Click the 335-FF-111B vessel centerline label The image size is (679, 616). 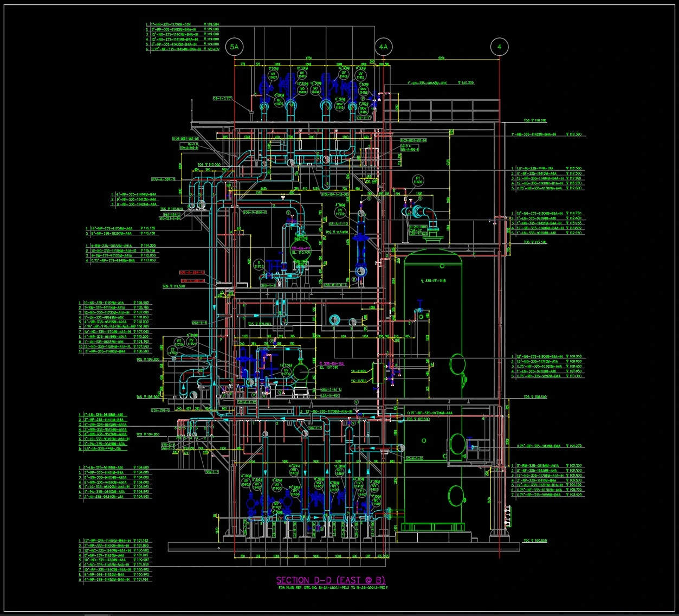click(433, 280)
